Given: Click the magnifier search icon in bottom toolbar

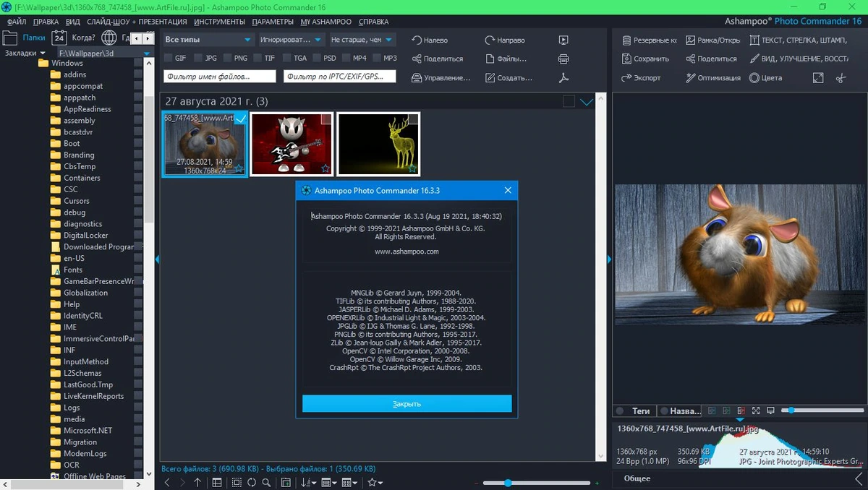Looking at the screenshot, I should tap(266, 482).
